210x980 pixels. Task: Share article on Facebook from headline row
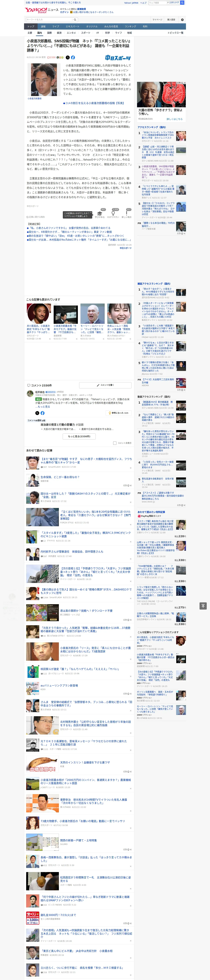73,57
